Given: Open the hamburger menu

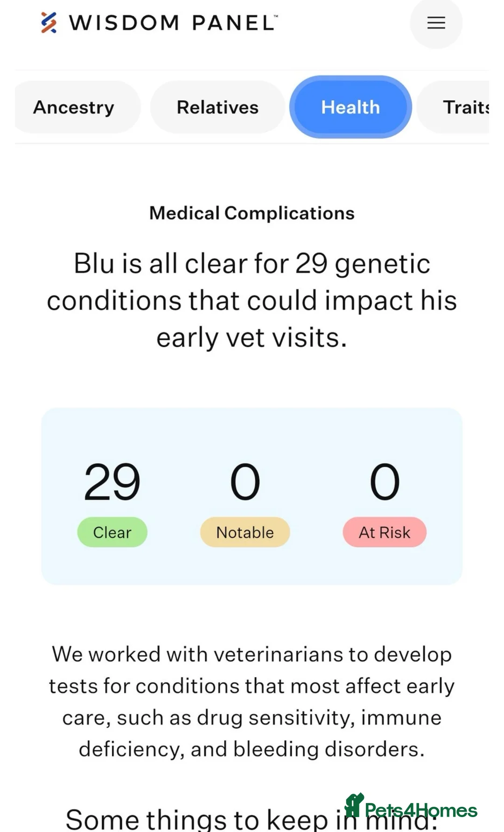Looking at the screenshot, I should coord(436,23).
